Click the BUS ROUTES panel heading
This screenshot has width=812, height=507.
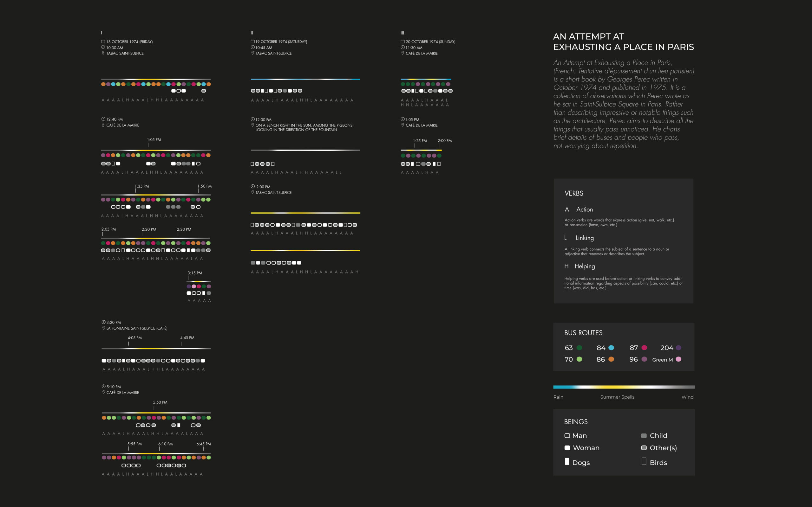click(x=583, y=333)
